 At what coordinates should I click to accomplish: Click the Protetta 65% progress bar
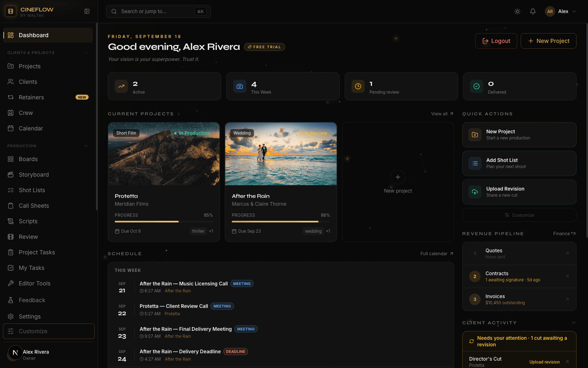[x=164, y=222]
